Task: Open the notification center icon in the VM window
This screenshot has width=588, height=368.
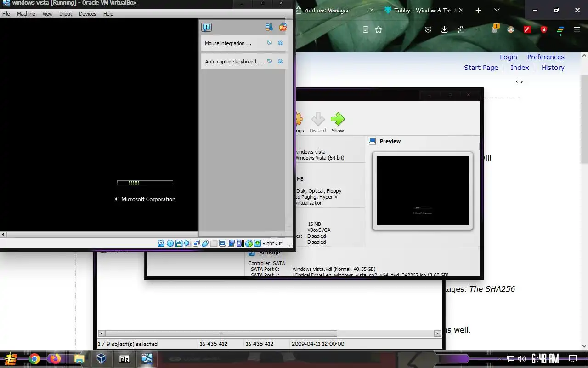Action: 207,28
